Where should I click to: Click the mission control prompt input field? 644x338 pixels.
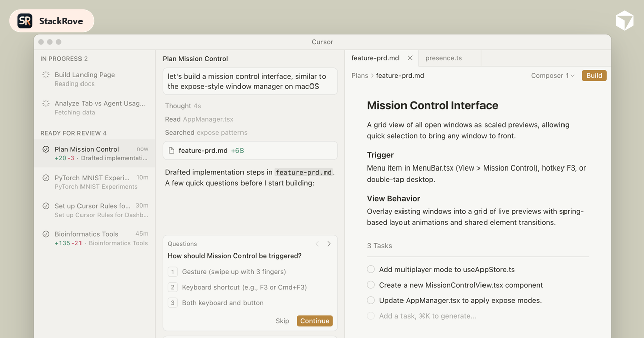pos(250,81)
